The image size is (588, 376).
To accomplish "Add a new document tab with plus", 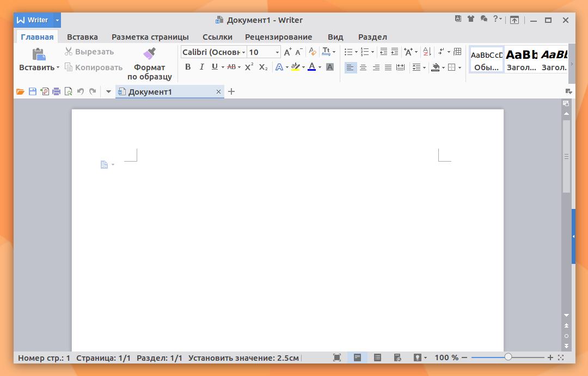I will [231, 91].
